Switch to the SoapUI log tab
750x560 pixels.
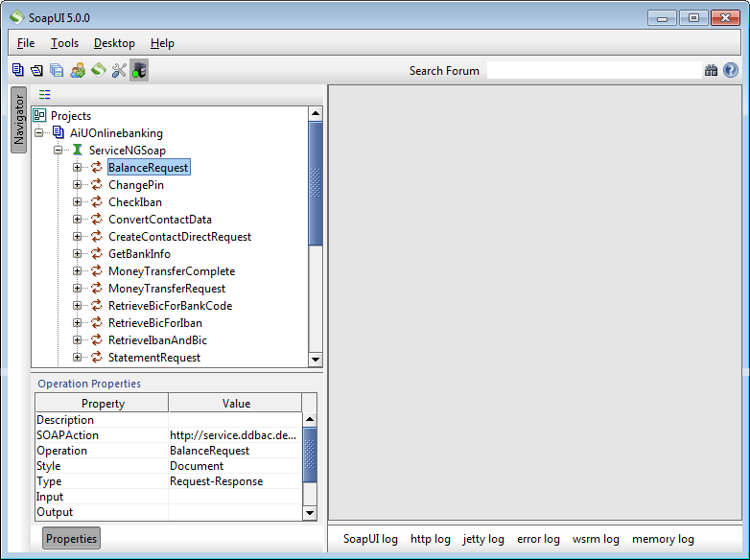click(370, 539)
